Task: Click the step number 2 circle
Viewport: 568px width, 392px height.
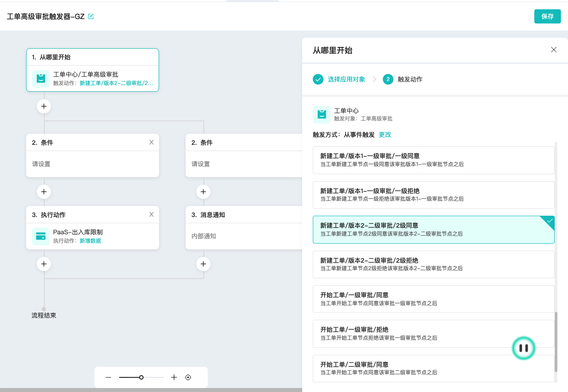Action: 388,79
